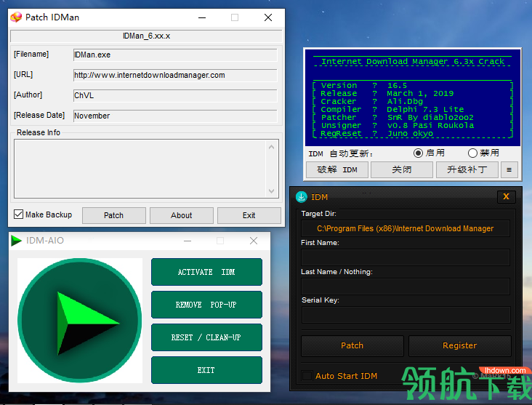Image resolution: width=532 pixels, height=405 pixels.
Task: Click the Target Dir path field
Action: click(x=405, y=228)
